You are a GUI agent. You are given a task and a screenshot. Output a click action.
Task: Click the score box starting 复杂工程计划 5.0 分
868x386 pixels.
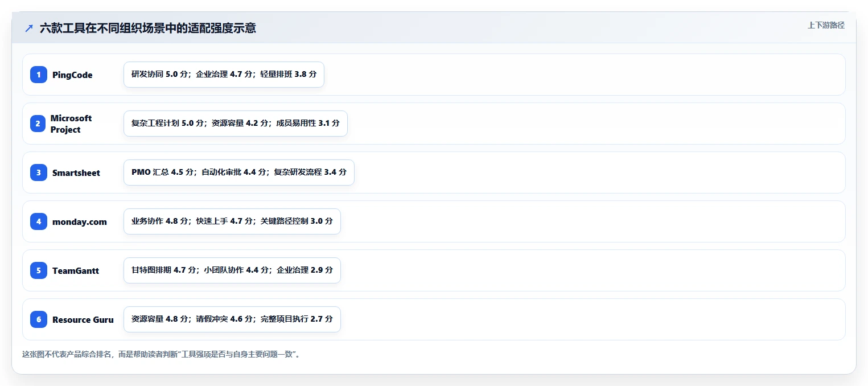coord(235,124)
